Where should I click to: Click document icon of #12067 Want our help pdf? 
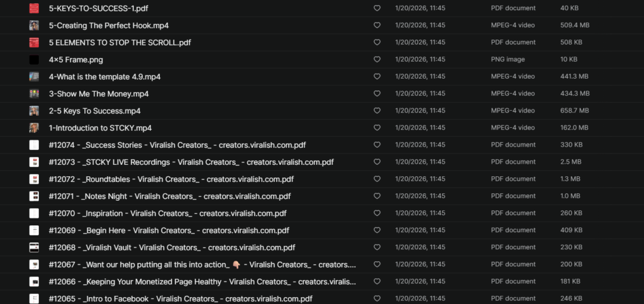click(34, 264)
